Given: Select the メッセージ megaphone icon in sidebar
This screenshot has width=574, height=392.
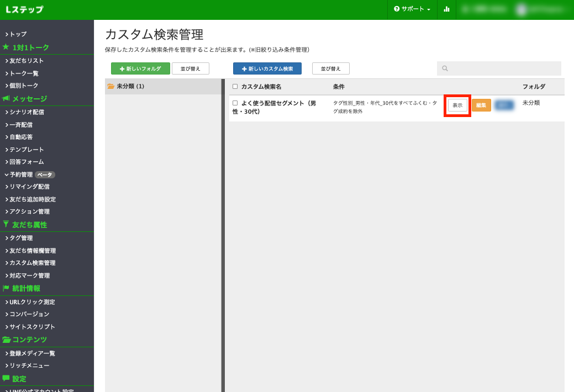Looking at the screenshot, I should tap(7, 99).
